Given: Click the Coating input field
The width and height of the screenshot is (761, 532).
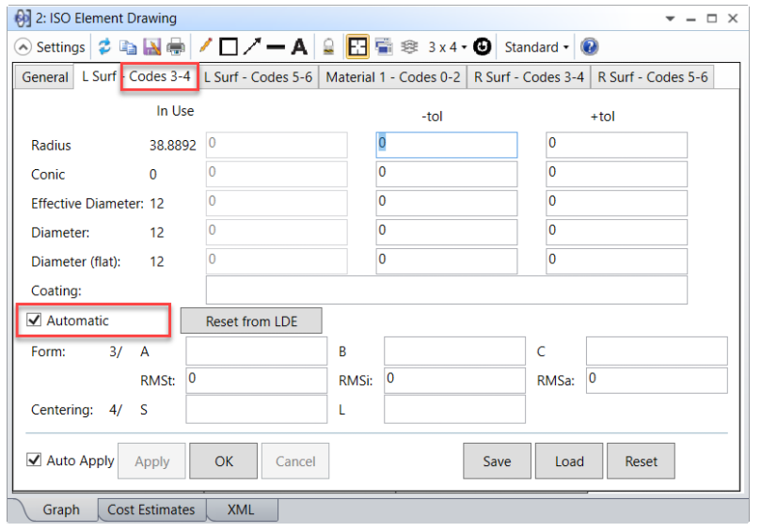Looking at the screenshot, I should pyautogui.click(x=447, y=290).
